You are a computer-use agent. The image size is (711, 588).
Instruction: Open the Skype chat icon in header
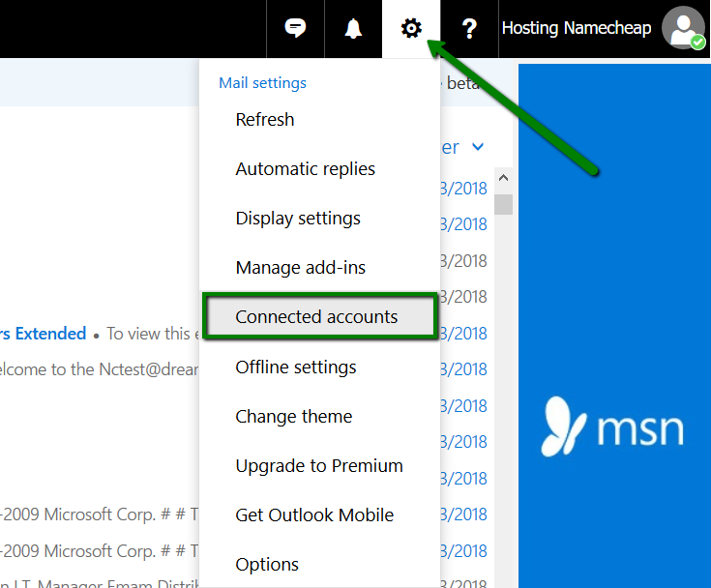(295, 29)
